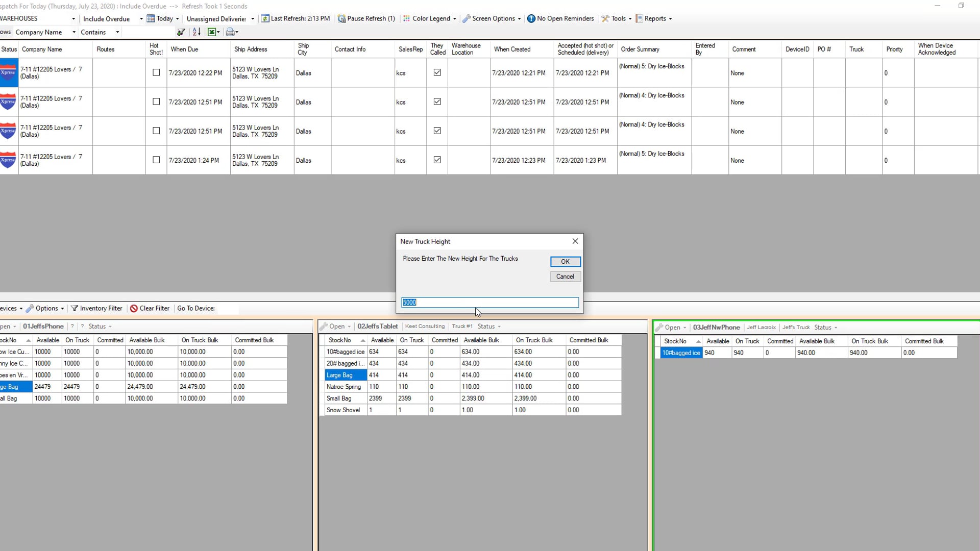The height and width of the screenshot is (551, 980).
Task: Open the Contains operator dropdown
Action: [x=117, y=32]
